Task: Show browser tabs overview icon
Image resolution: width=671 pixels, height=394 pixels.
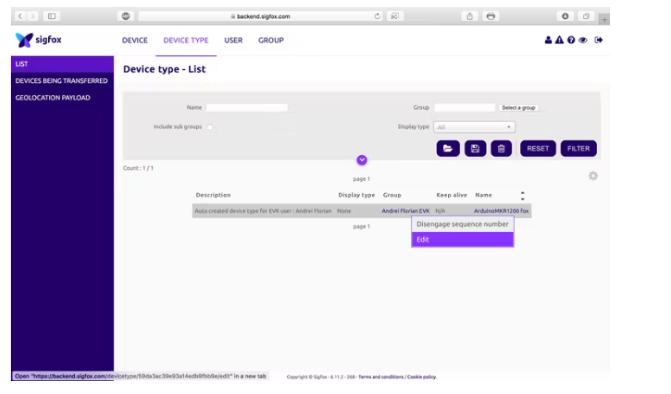Action: pos(586,16)
